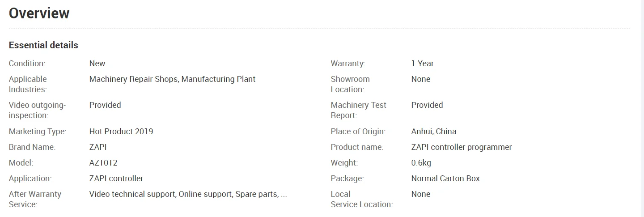Click the Overview heading

pos(39,13)
